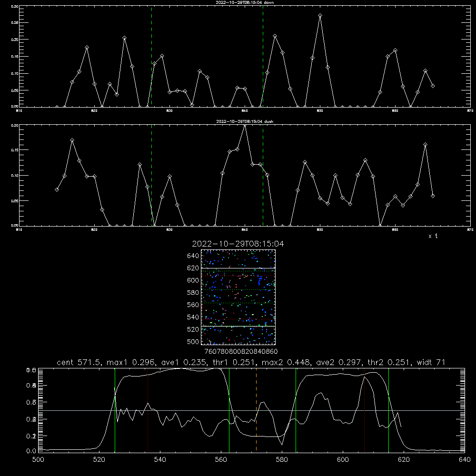Image resolution: width=476 pixels, height=476 pixels.
Task: Click the '0.30' y-axis label of dawn plot
Action: pos(15,6)
